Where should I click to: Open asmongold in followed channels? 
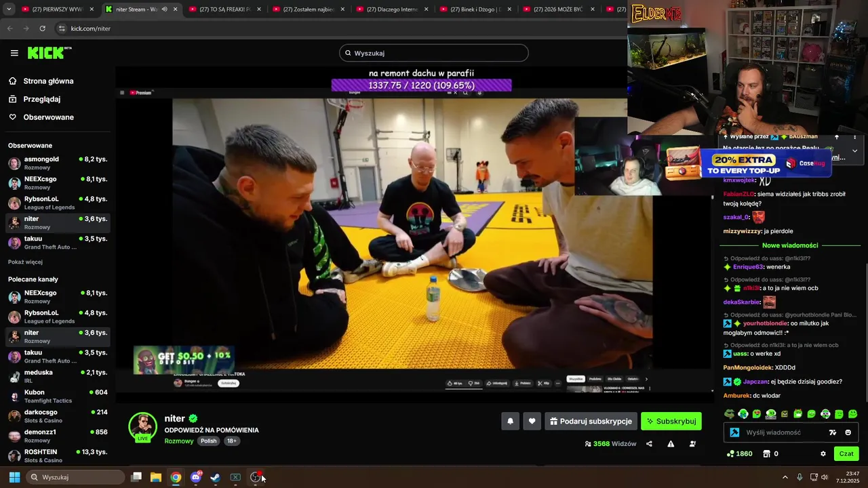(x=58, y=163)
